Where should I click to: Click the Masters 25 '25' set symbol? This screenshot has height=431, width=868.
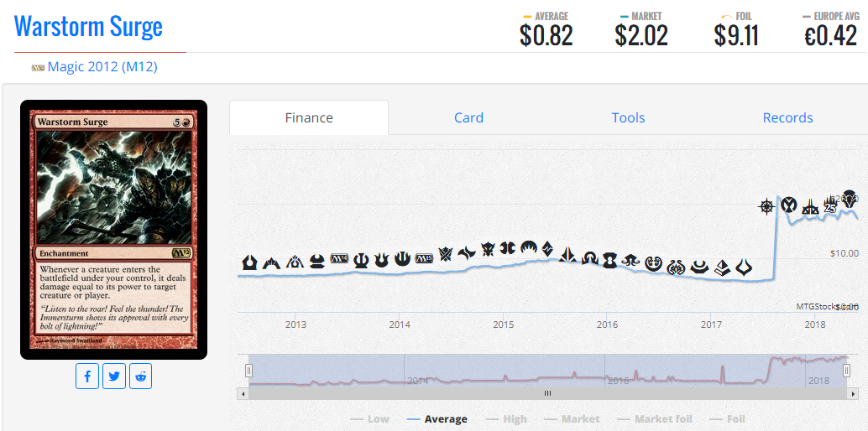830,205
